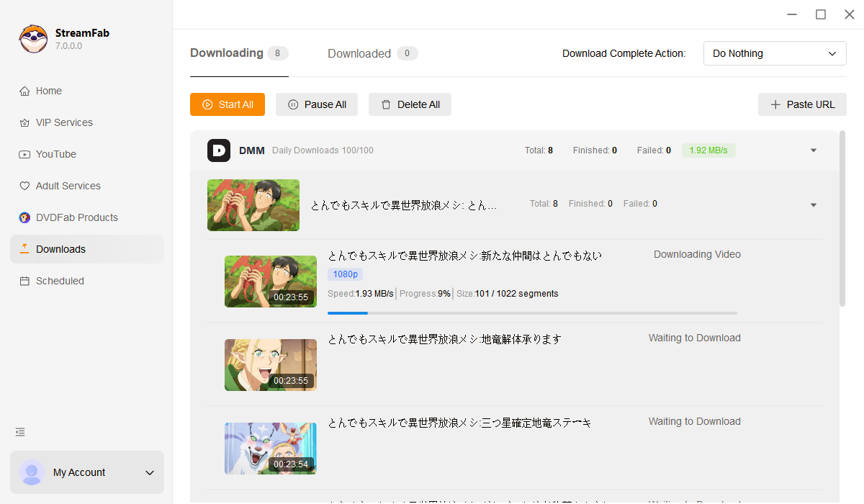Select the Home icon in the sidebar
Viewport: 864px width, 504px height.
click(25, 91)
